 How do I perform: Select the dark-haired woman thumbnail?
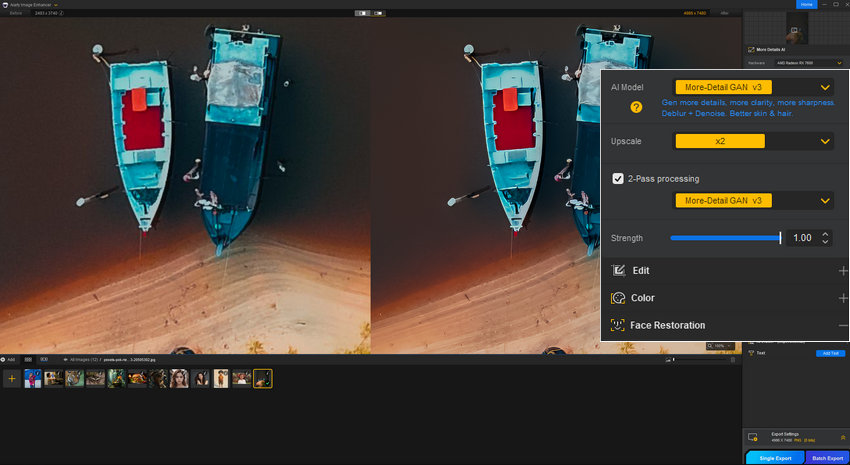coord(199,379)
